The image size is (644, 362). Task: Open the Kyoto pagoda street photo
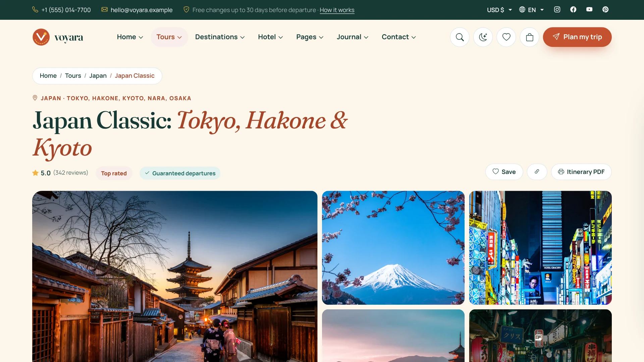tap(175, 277)
